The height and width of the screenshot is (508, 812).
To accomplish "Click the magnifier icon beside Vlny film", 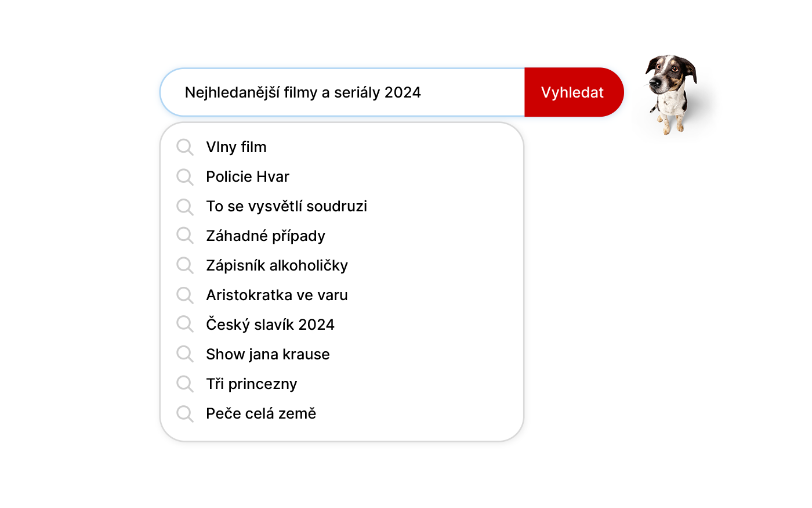I will [185, 147].
